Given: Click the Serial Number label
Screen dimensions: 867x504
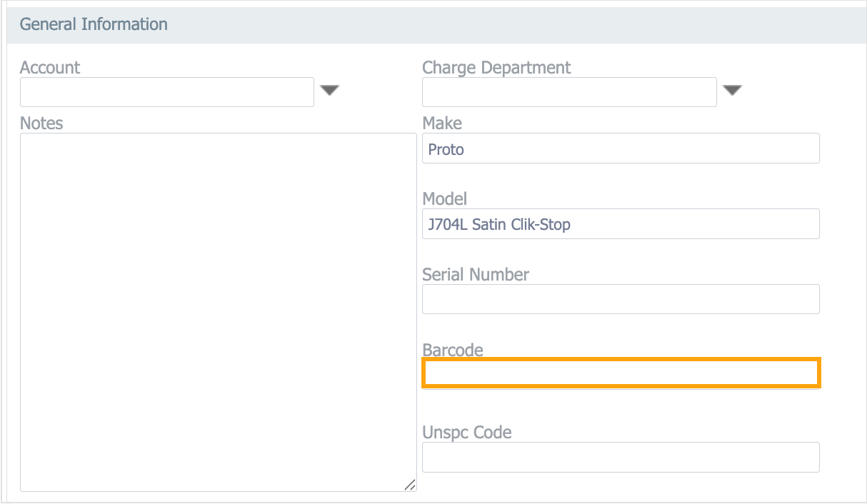Looking at the screenshot, I should pyautogui.click(x=476, y=275).
